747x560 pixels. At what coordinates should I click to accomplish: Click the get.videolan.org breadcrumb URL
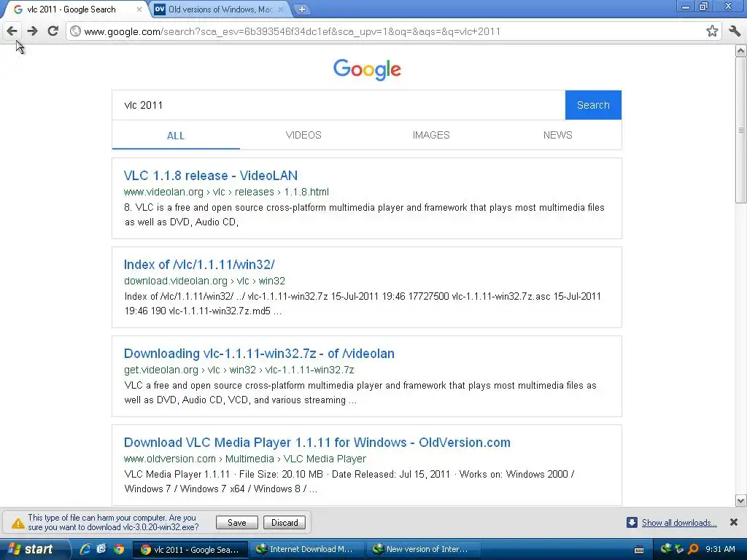click(x=239, y=370)
